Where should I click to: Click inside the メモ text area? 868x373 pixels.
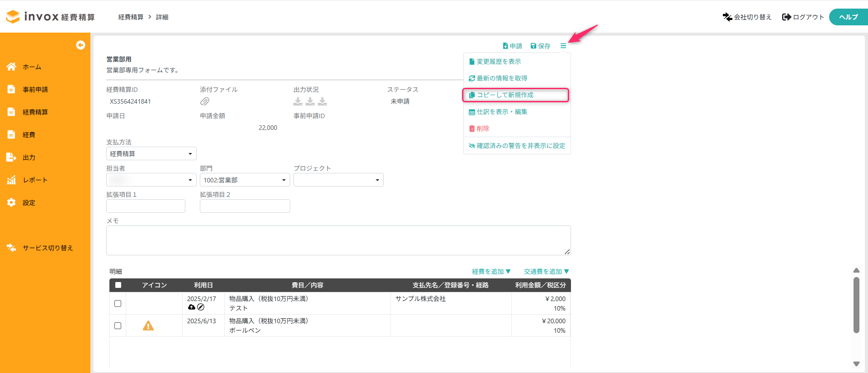338,240
